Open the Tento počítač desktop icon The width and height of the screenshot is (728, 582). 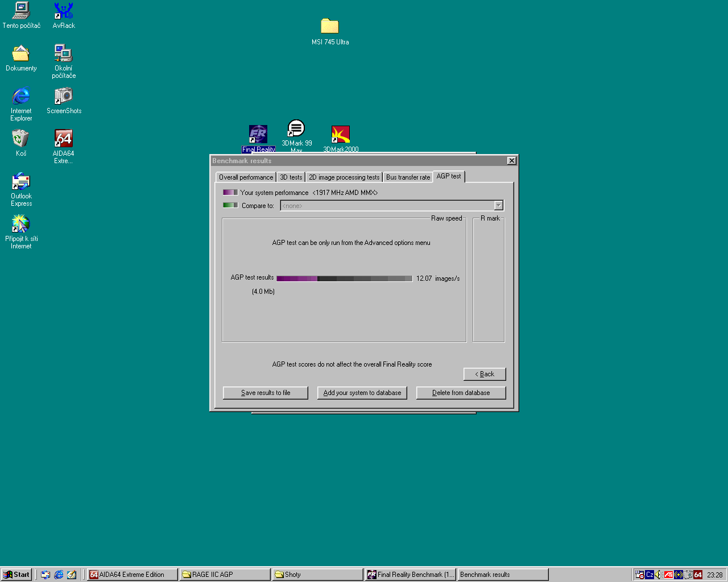click(x=22, y=11)
